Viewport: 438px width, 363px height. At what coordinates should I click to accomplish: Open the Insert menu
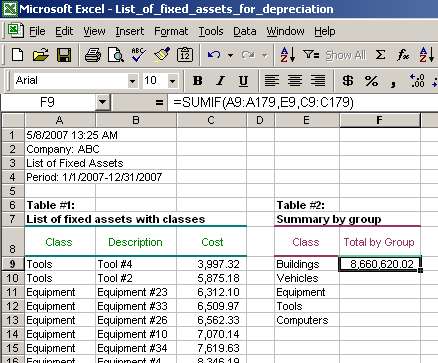pyautogui.click(x=130, y=31)
